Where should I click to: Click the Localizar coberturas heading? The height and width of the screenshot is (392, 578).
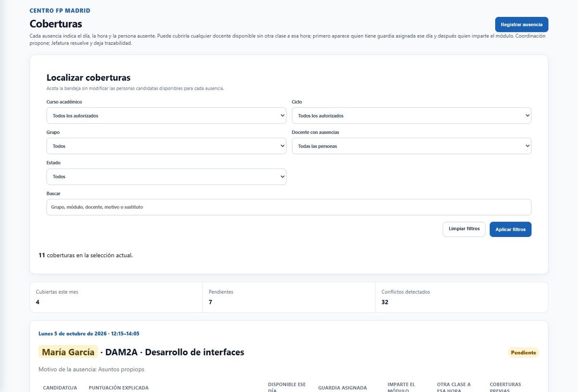pos(88,78)
